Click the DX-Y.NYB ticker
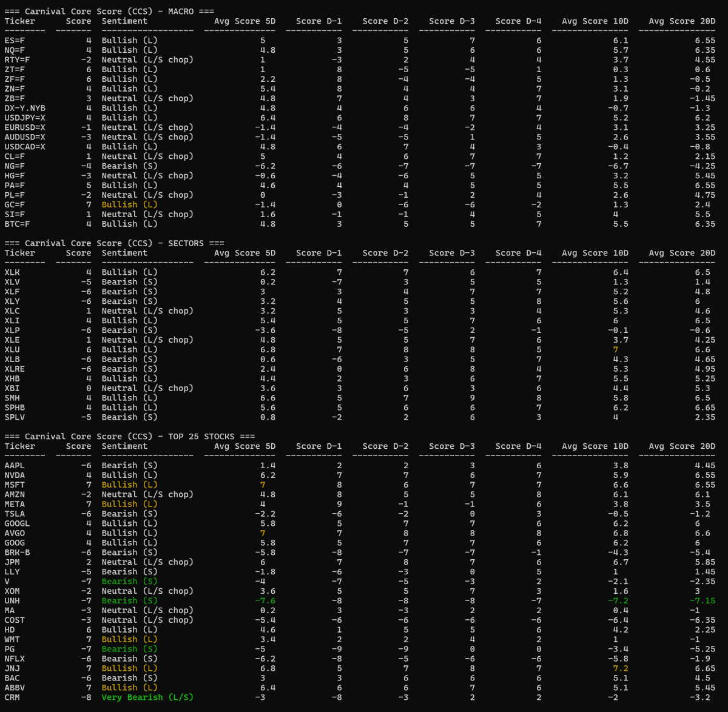This screenshot has width=728, height=712. (x=25, y=109)
